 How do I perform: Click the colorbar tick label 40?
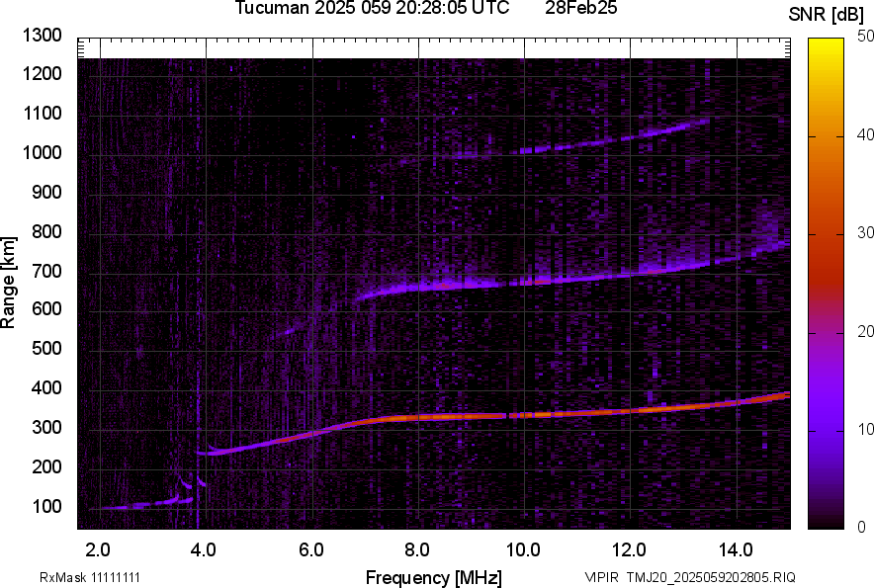click(866, 134)
